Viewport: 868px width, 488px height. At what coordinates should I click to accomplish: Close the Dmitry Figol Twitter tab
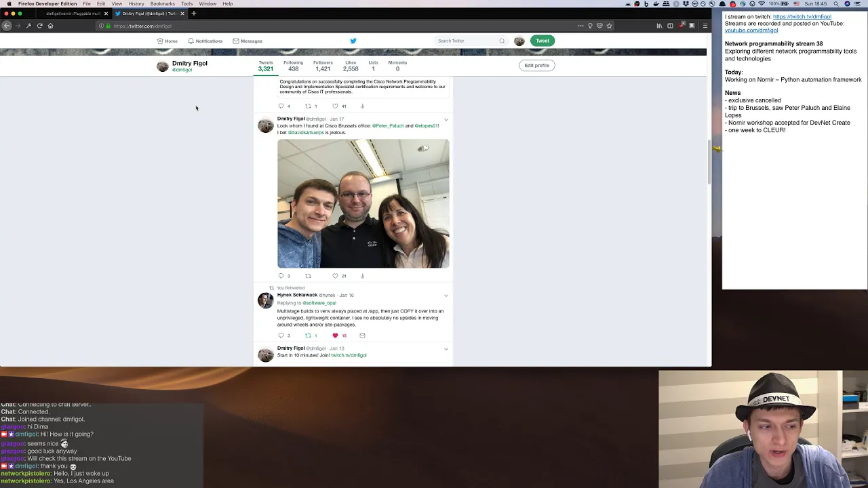coord(182,14)
